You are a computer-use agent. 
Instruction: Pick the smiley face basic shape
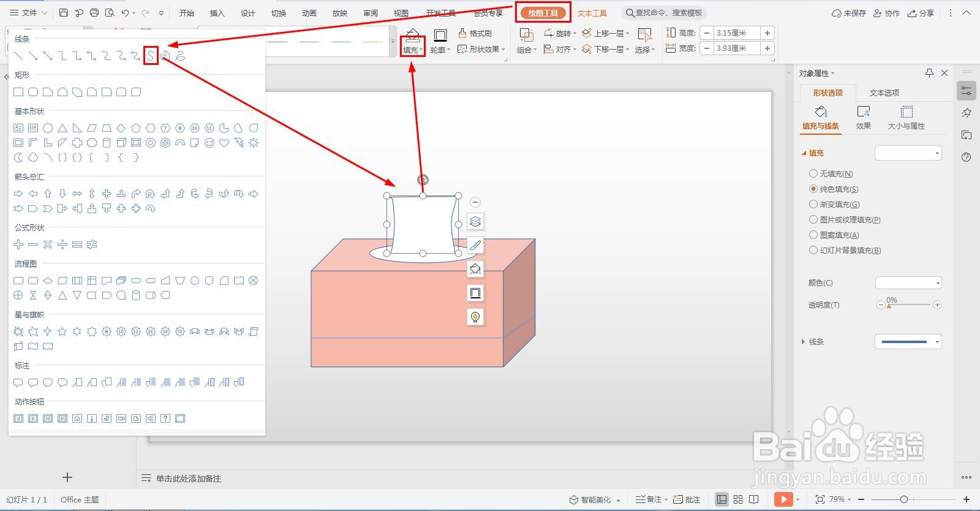(209, 143)
